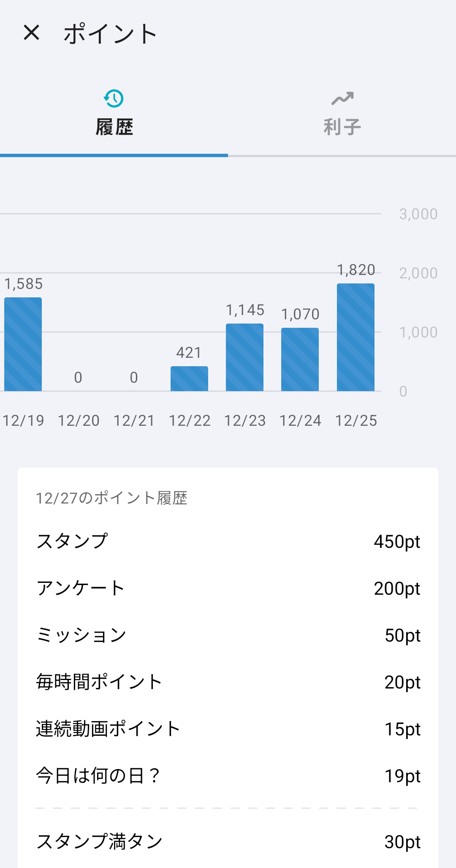
Task: Select the ミッション 50pt row
Action: pos(228,635)
